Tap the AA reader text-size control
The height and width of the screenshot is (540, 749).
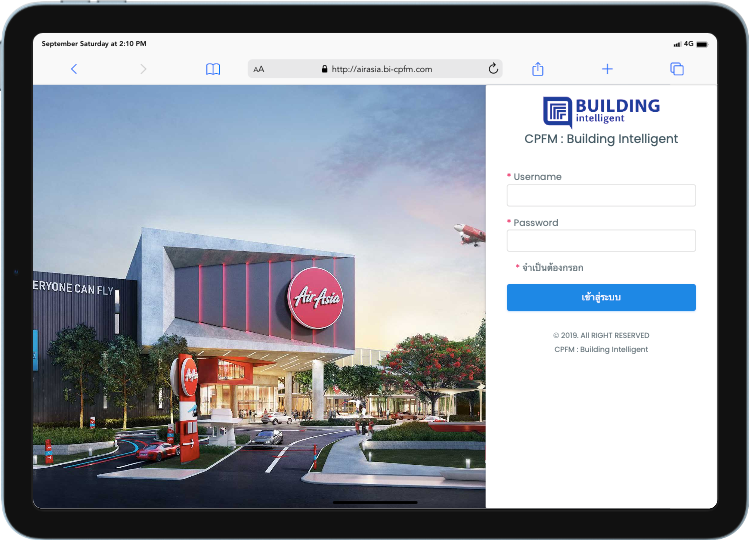(258, 69)
